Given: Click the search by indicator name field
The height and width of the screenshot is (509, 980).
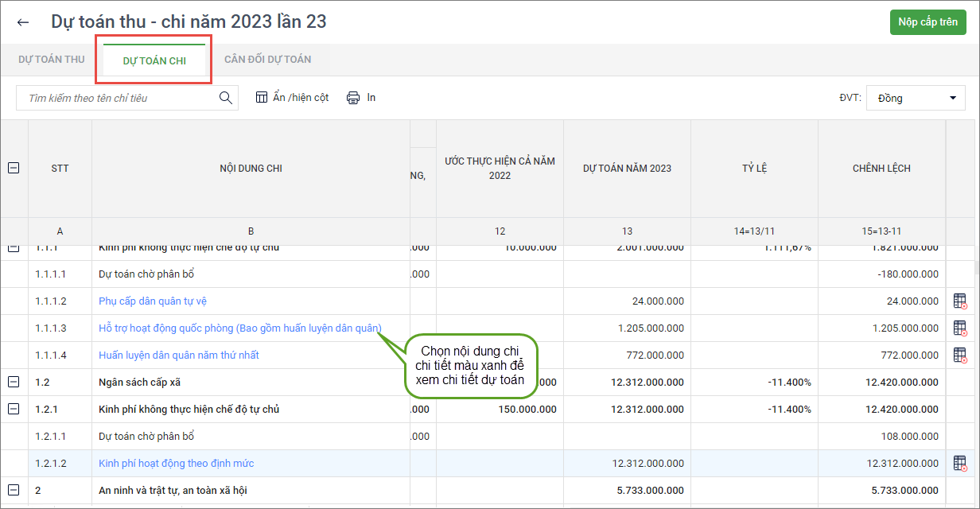Looking at the screenshot, I should (119, 98).
